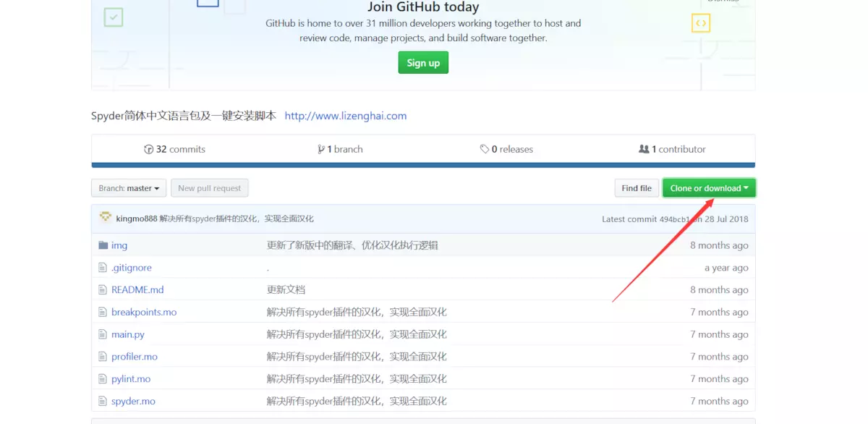
Task: Open commit hash 494bcb1
Action: [674, 219]
